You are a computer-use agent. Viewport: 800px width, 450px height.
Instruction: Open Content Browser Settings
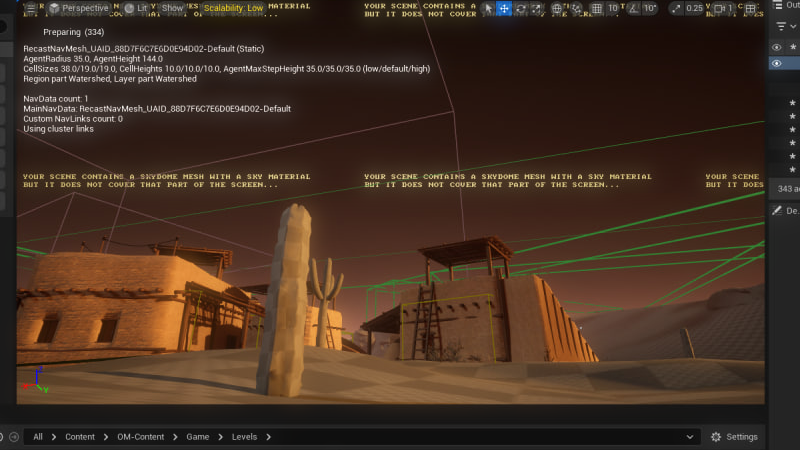pos(734,437)
